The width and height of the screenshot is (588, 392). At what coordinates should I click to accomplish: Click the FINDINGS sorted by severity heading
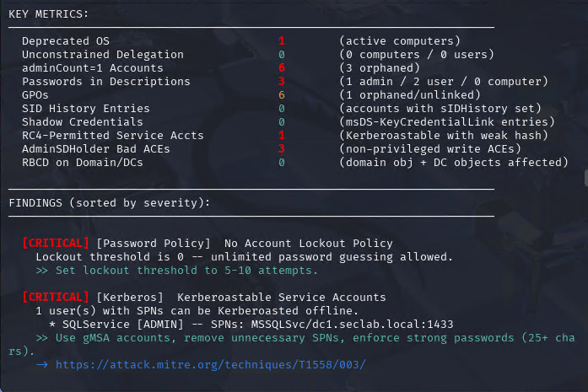tap(109, 203)
